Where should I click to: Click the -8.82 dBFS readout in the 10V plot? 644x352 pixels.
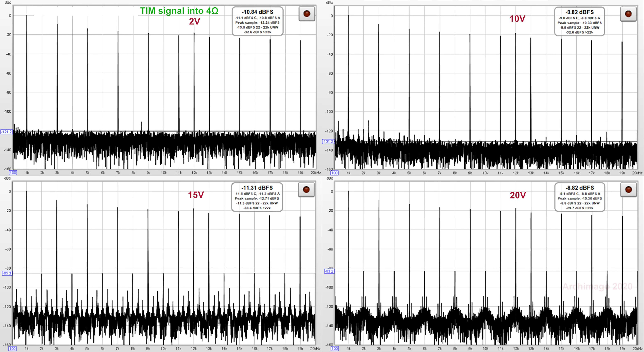579,12
